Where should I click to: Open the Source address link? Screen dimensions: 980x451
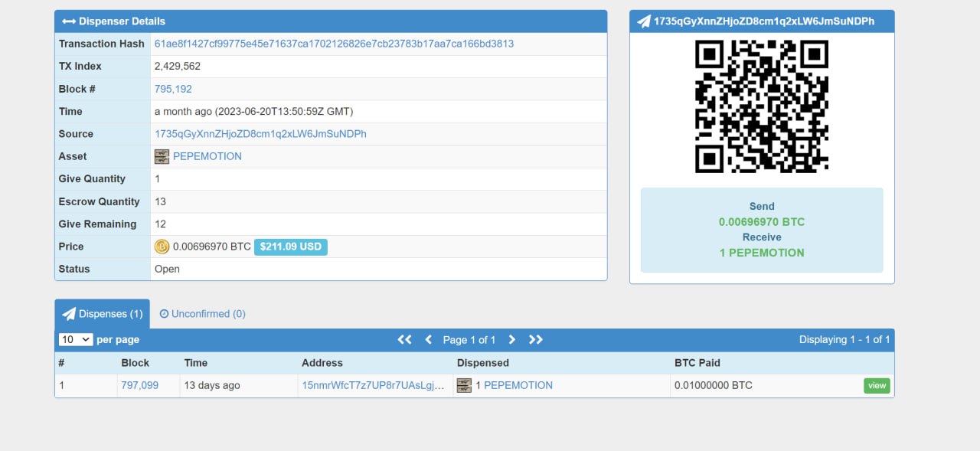point(260,134)
